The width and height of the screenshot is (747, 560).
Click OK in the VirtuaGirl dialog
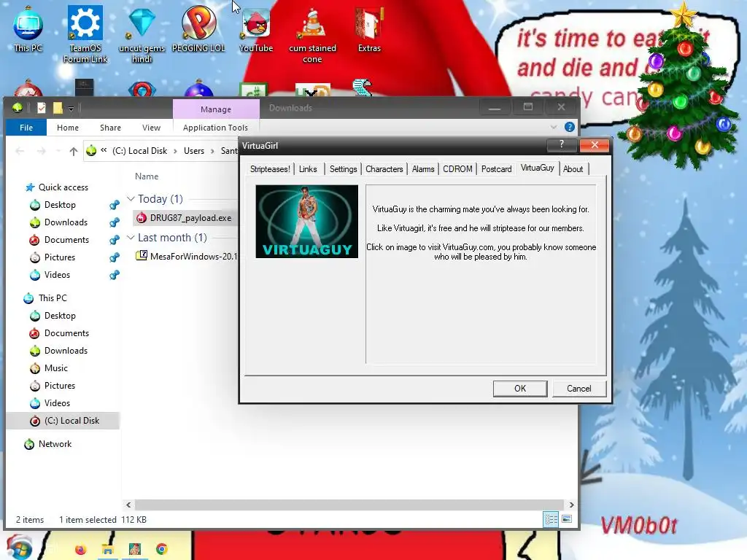click(x=520, y=389)
